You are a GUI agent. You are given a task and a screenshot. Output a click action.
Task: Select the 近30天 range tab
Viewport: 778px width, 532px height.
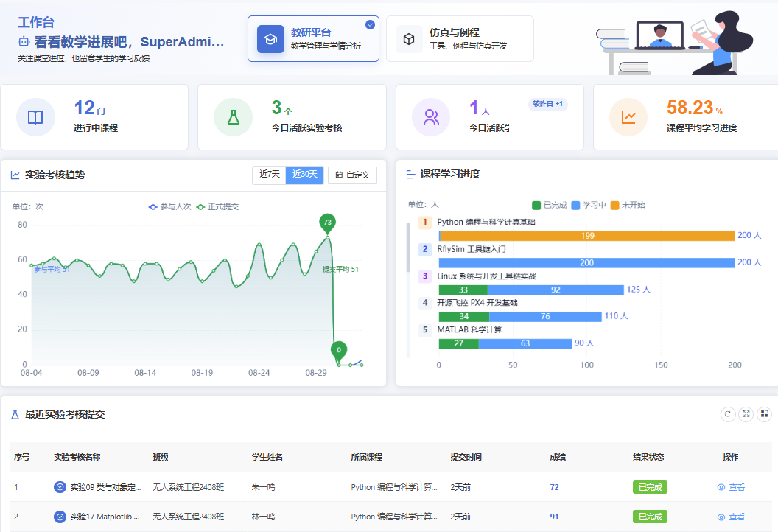[305, 175]
